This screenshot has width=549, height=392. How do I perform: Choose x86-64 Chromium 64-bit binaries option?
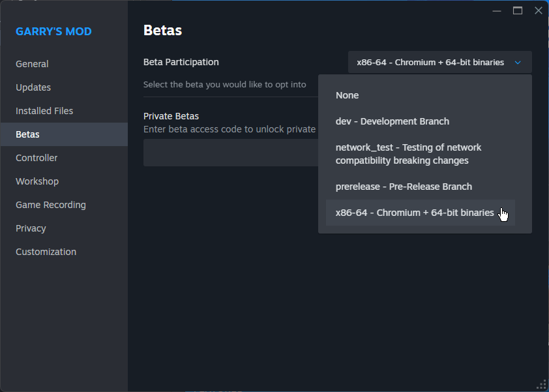pyautogui.click(x=420, y=213)
